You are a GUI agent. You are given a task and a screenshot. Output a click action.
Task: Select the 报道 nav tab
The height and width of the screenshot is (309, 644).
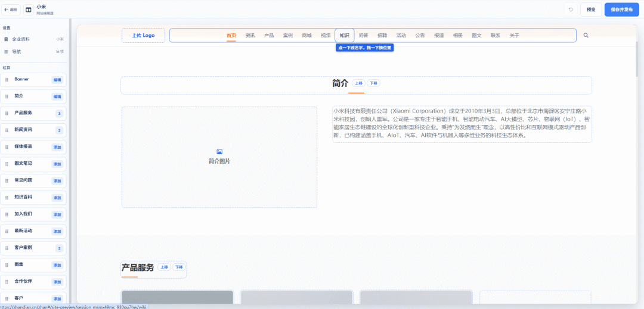(x=439, y=36)
